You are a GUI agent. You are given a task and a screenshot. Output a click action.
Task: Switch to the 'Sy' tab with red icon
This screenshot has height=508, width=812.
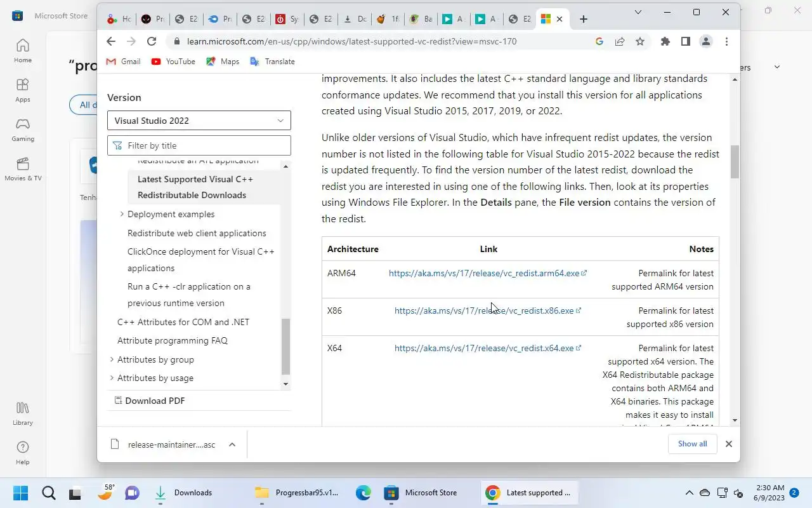[x=287, y=19]
